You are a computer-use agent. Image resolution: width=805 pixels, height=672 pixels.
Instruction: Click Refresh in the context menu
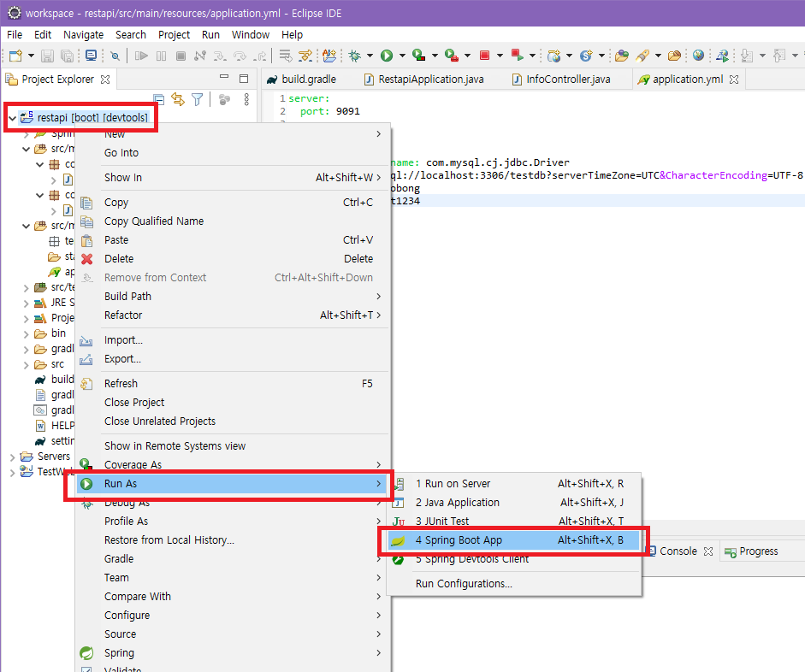[x=233, y=384]
